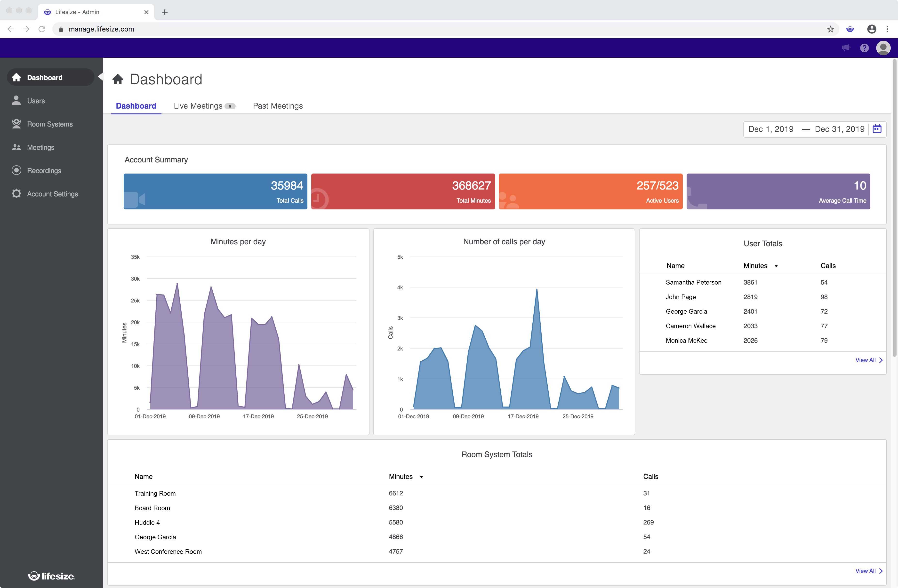Image resolution: width=898 pixels, height=588 pixels.
Task: Sort User Totals by Minutes arrow
Action: tap(776, 266)
